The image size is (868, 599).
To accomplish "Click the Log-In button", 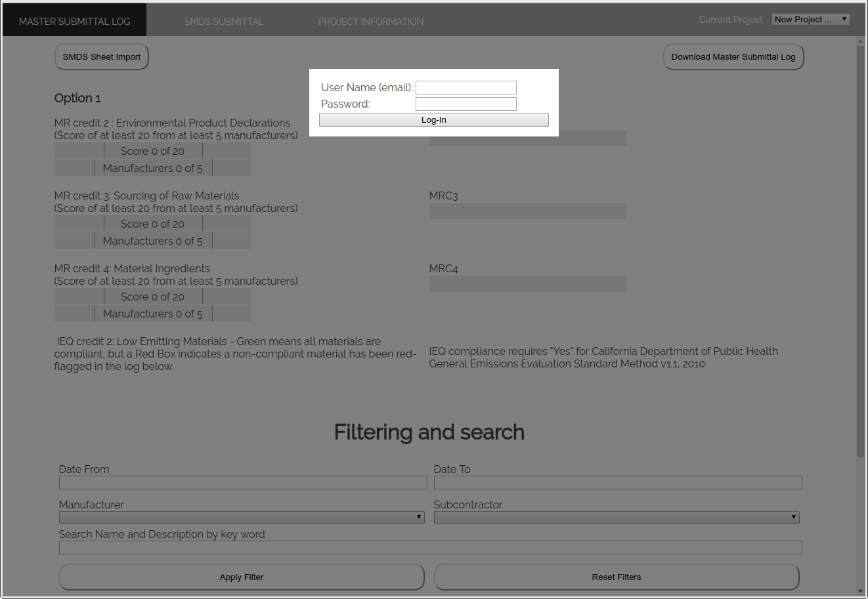I will pyautogui.click(x=433, y=120).
